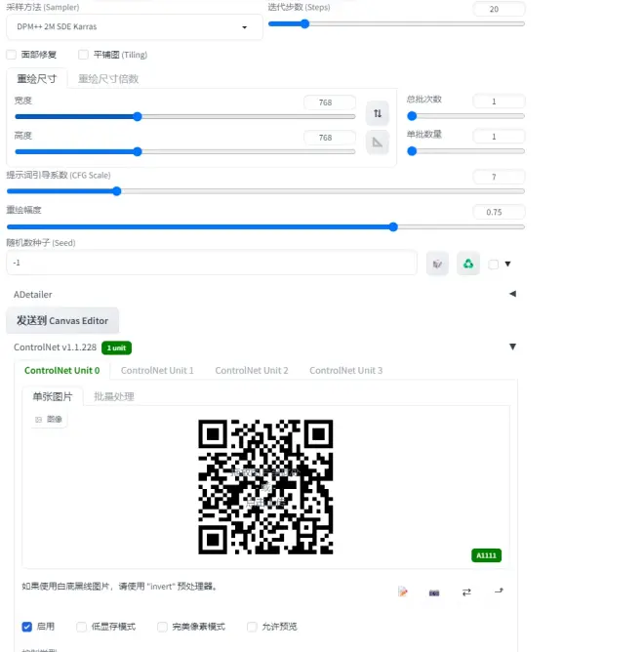
Task: Click the 宽度 width slider handle
Action: 138,116
